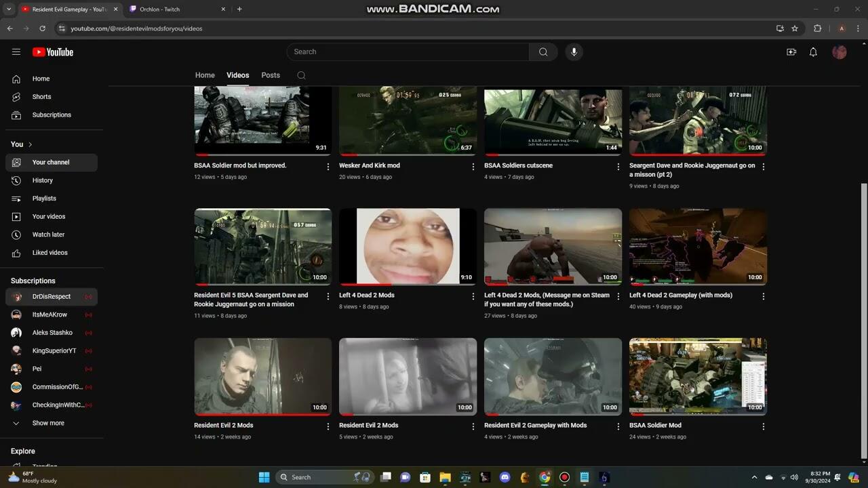The image size is (868, 488).
Task: Bookmark this page with star icon
Action: [x=795, y=28]
